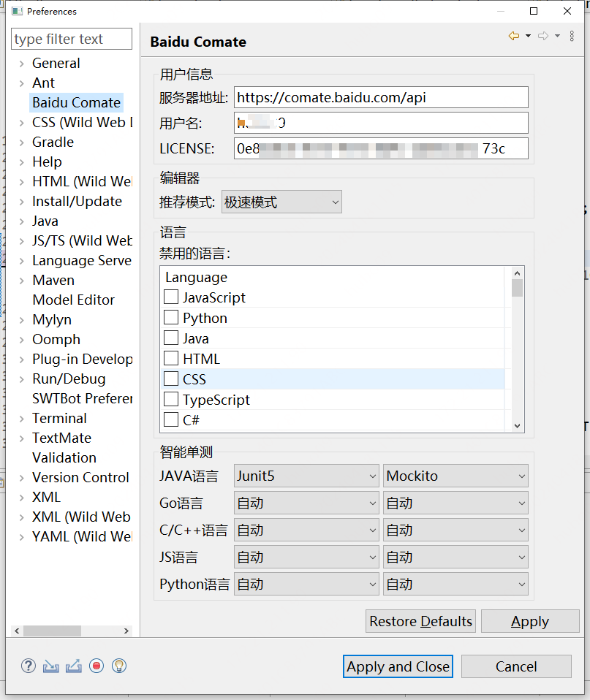Select TextMate preferences page
The height and width of the screenshot is (700, 590).
pos(61,438)
